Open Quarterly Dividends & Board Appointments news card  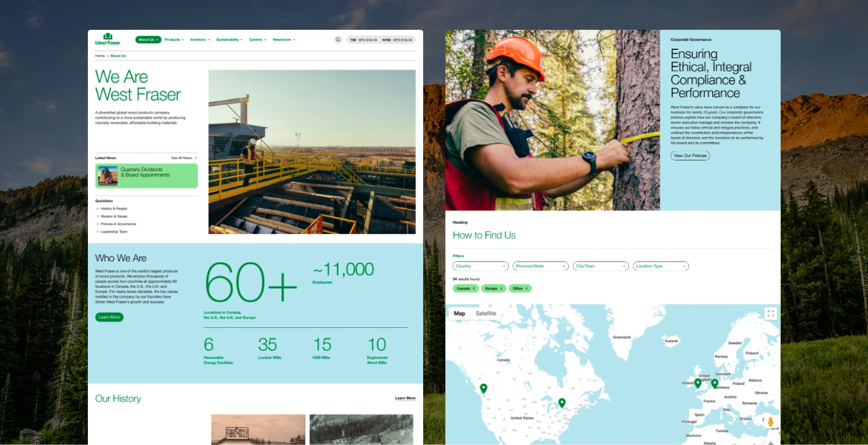(146, 176)
